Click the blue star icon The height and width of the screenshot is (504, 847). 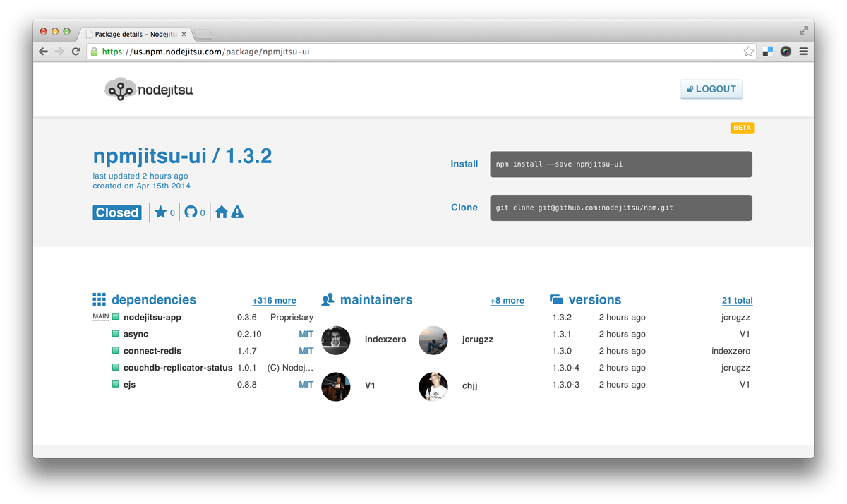(160, 212)
